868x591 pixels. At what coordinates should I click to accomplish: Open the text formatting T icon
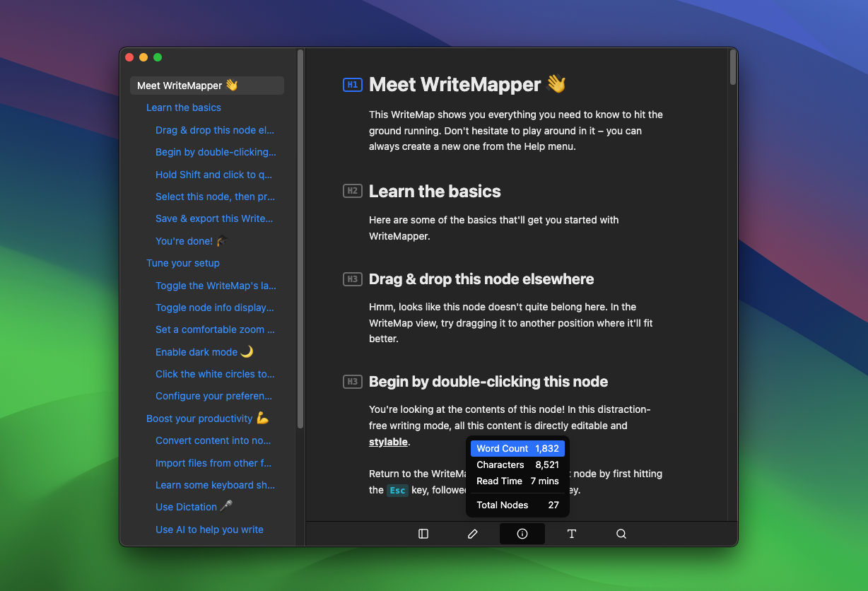pyautogui.click(x=572, y=534)
